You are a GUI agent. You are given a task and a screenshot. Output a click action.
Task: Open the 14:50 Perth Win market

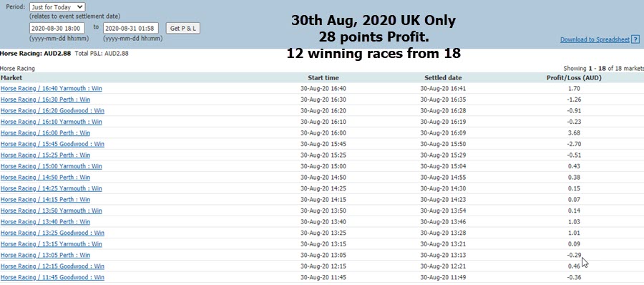click(45, 178)
